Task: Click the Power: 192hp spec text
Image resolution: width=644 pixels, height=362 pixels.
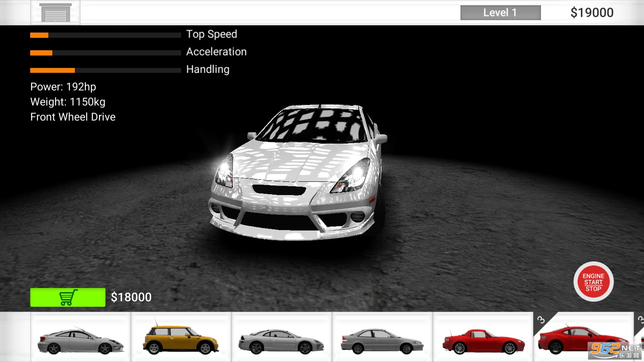Action: pos(63,87)
